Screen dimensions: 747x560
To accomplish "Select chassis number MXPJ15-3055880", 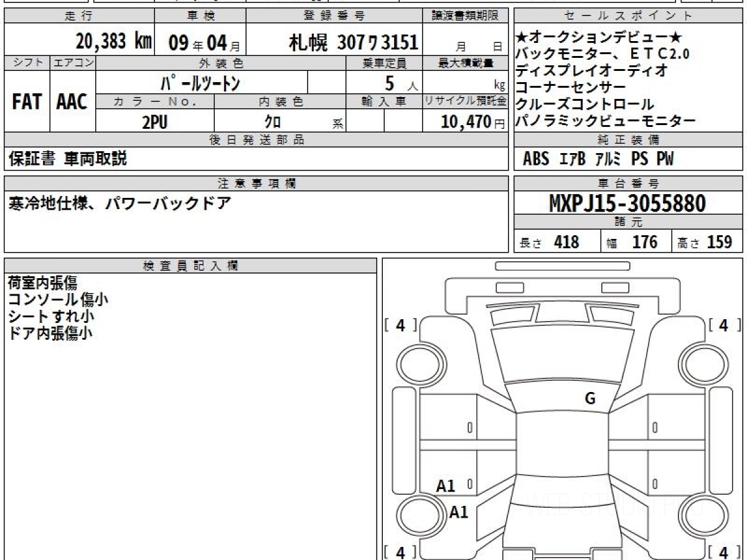I will click(x=627, y=203).
